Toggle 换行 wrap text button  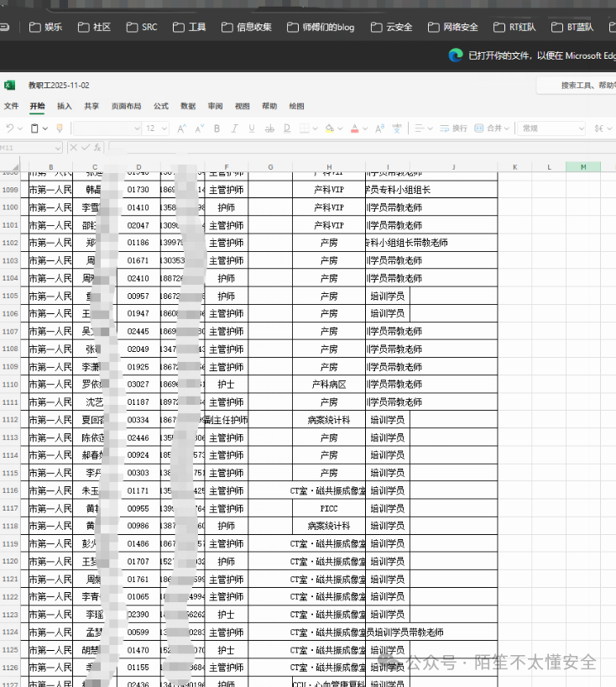click(453, 128)
